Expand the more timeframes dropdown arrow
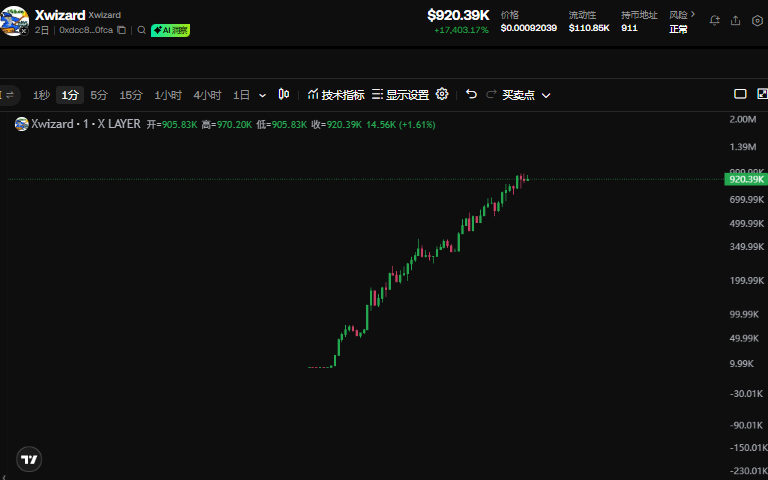 (263, 96)
